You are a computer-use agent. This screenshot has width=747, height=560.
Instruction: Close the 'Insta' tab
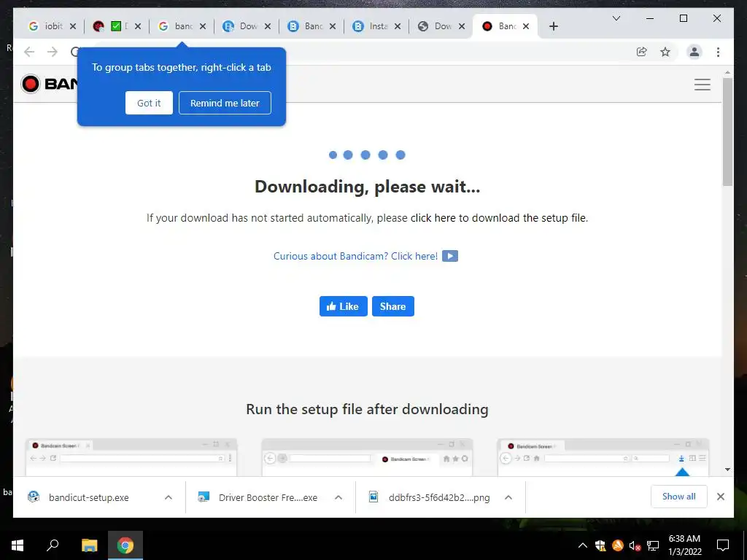tap(398, 26)
